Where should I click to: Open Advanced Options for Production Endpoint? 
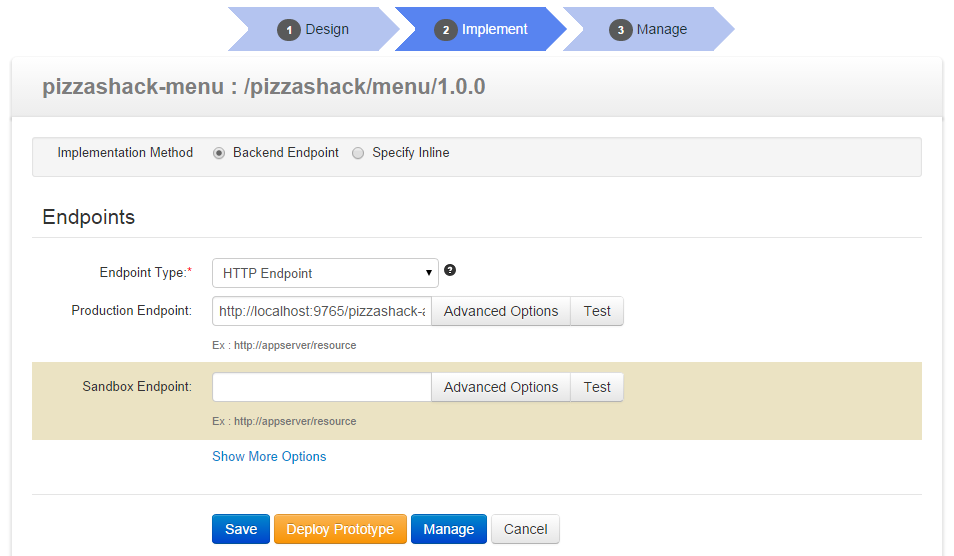pyautogui.click(x=501, y=311)
